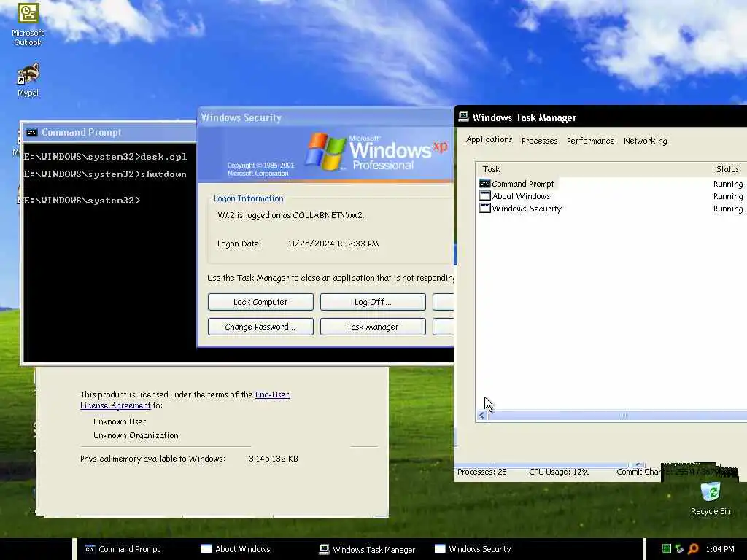Click the Log Off... button

point(373,302)
